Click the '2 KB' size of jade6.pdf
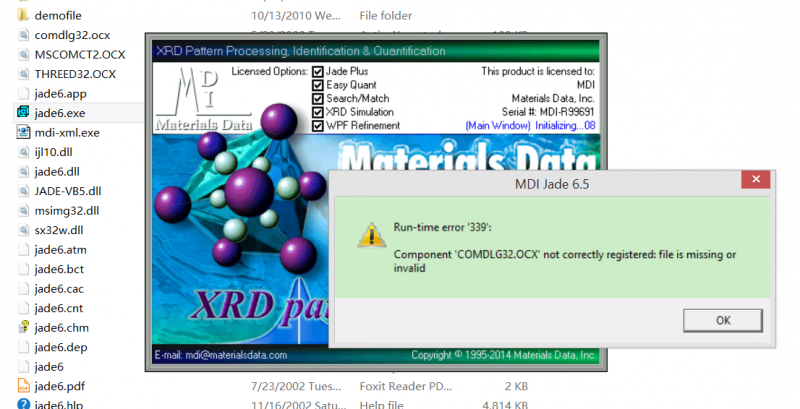This screenshot has width=800, height=409. coord(516,387)
